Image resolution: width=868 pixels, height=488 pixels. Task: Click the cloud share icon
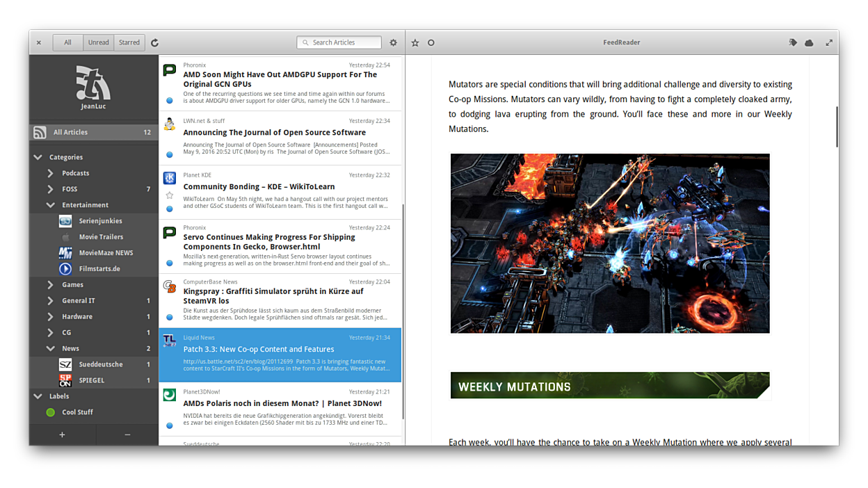(x=809, y=42)
